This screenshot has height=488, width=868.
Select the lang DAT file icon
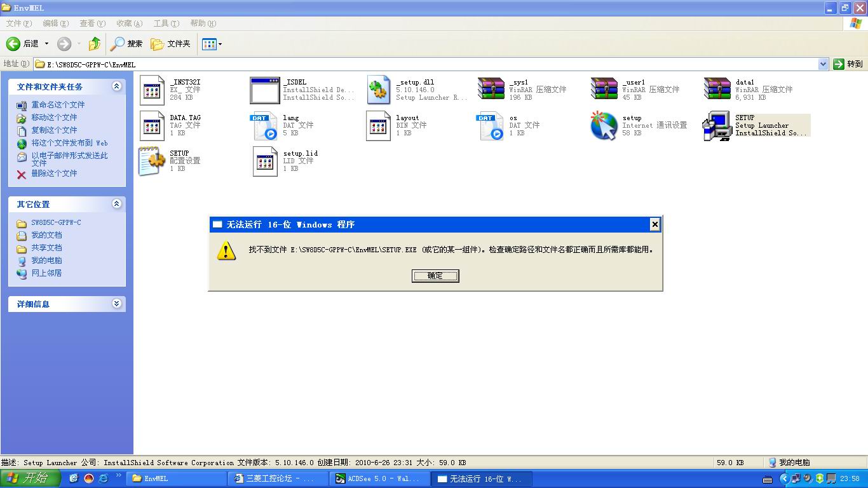pyautogui.click(x=264, y=125)
